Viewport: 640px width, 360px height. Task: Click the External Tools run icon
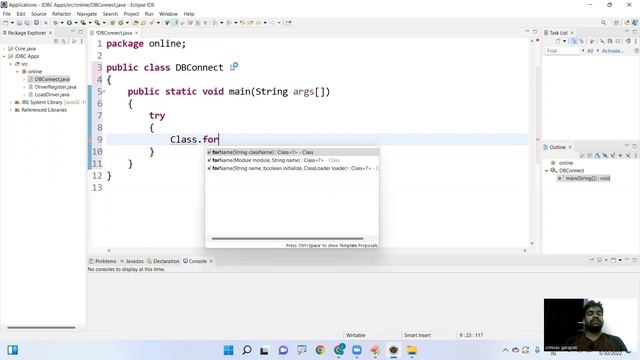coord(97,22)
